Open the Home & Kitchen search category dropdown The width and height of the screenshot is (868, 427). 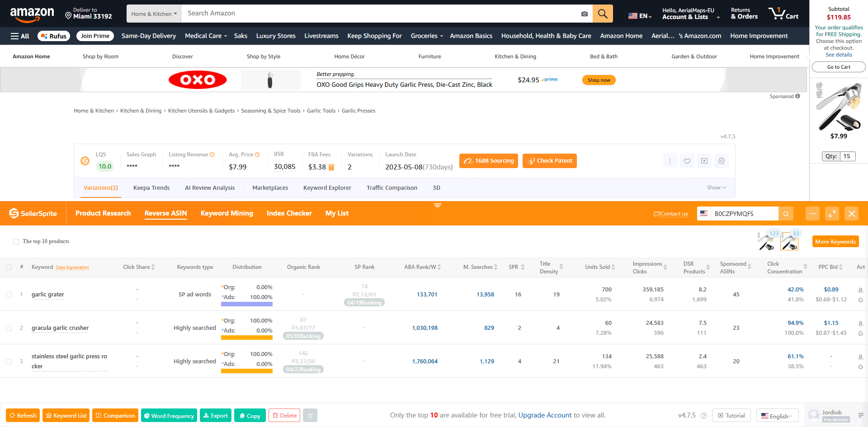pos(154,14)
